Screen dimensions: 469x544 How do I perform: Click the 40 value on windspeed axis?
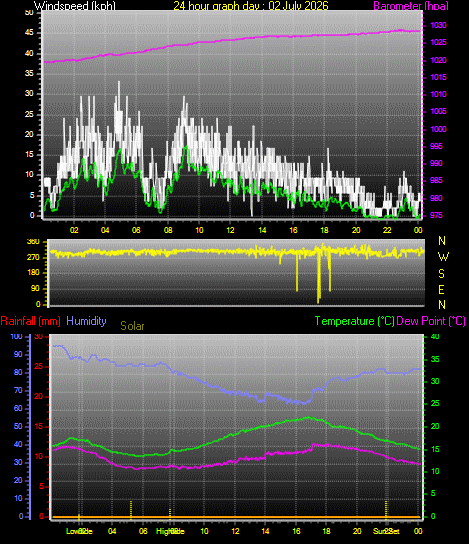(x=29, y=53)
